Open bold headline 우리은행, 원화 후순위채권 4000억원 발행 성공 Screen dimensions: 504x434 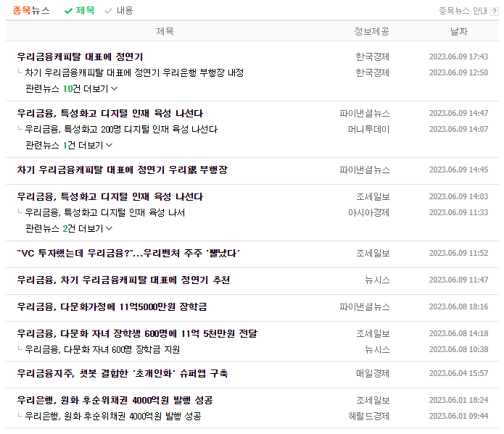115,400
